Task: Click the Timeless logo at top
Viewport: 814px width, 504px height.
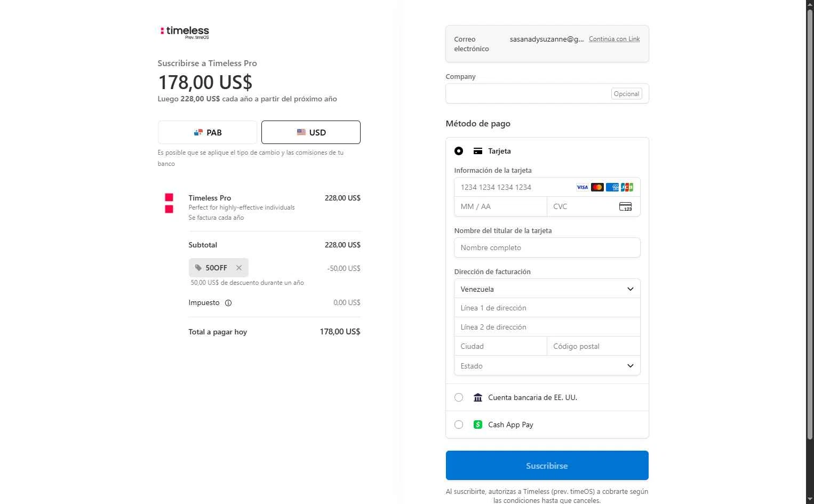Action: (x=185, y=32)
